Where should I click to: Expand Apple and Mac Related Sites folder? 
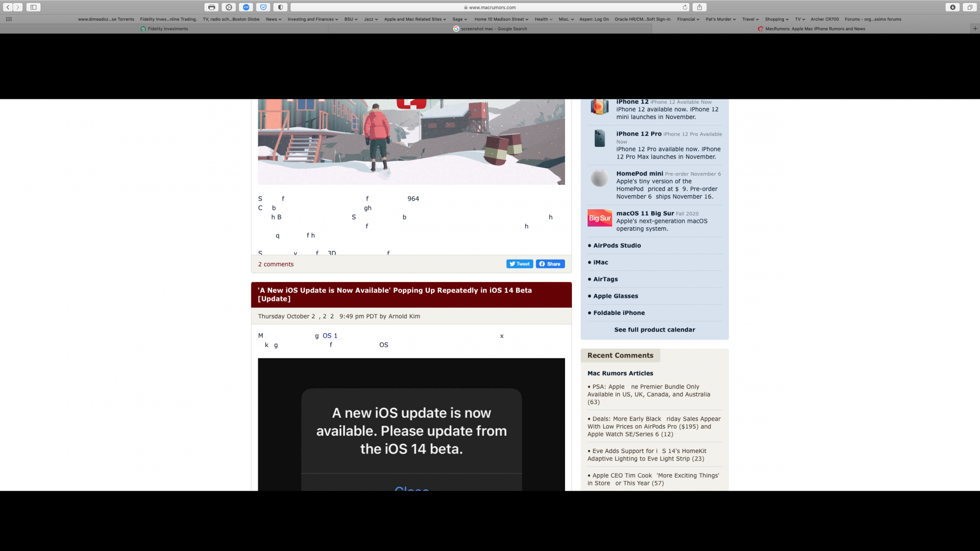[415, 19]
